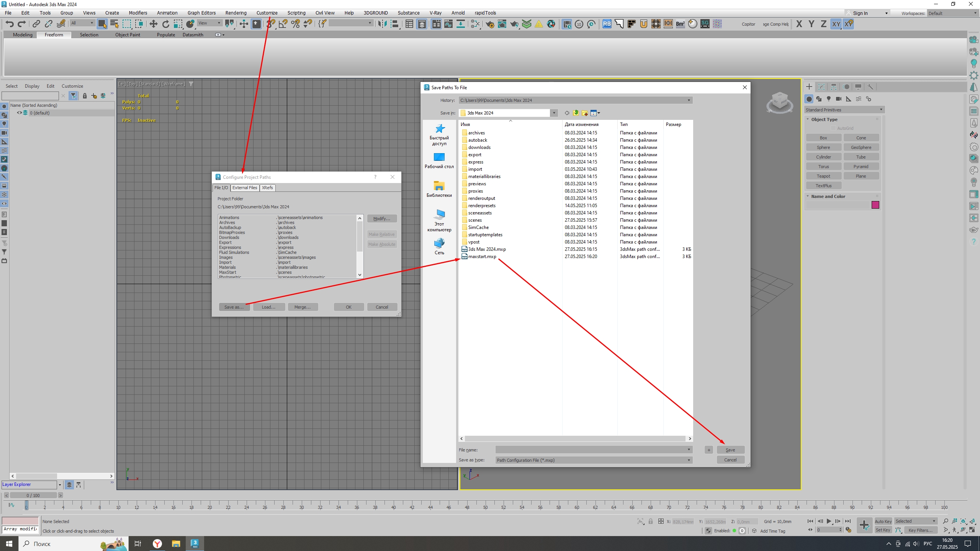Open the Rendering menu
Viewport: 980px width, 551px height.
pyautogui.click(x=236, y=13)
